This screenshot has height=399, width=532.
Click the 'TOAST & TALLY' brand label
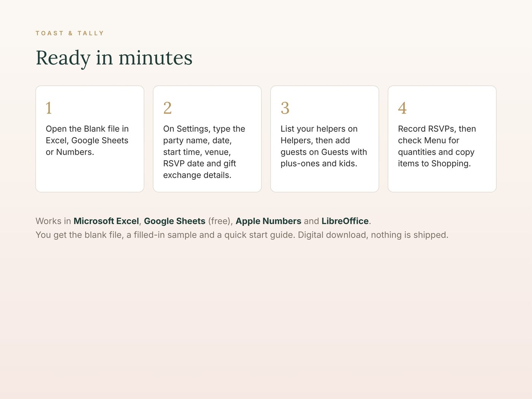(70, 33)
